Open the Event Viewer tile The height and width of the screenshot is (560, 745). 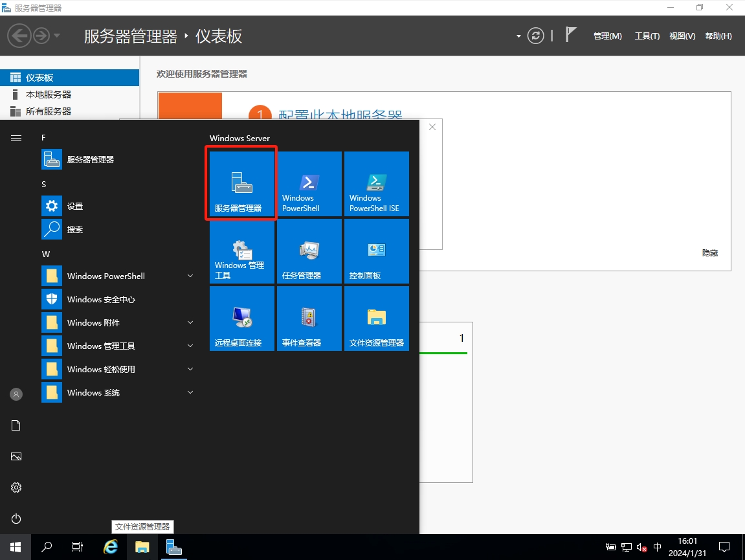click(x=309, y=319)
